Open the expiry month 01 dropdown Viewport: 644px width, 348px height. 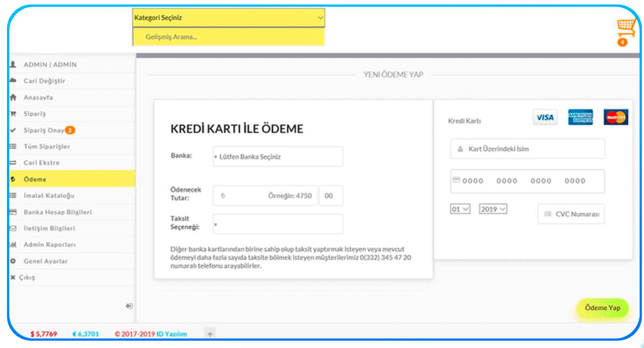[x=460, y=209]
